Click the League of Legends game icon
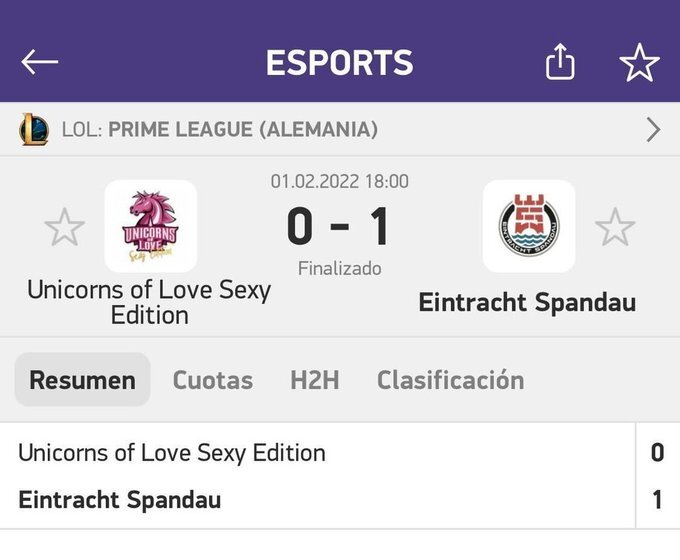Screen dimensions: 680x560 tap(34, 129)
